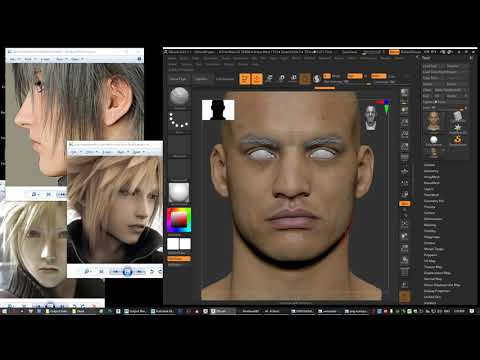
Task: Click the black silhouette thumbnail in viewport
Action: pyautogui.click(x=218, y=110)
